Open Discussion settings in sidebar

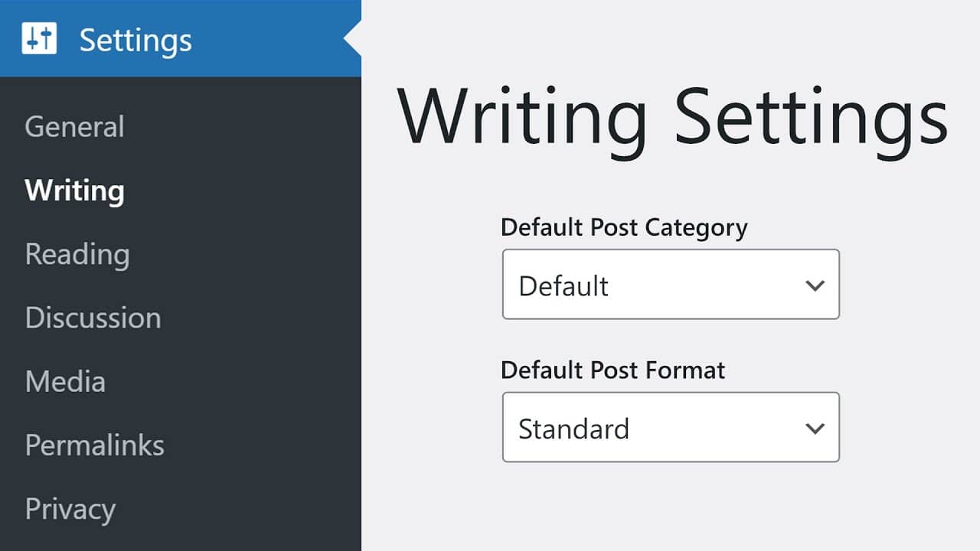click(x=93, y=318)
